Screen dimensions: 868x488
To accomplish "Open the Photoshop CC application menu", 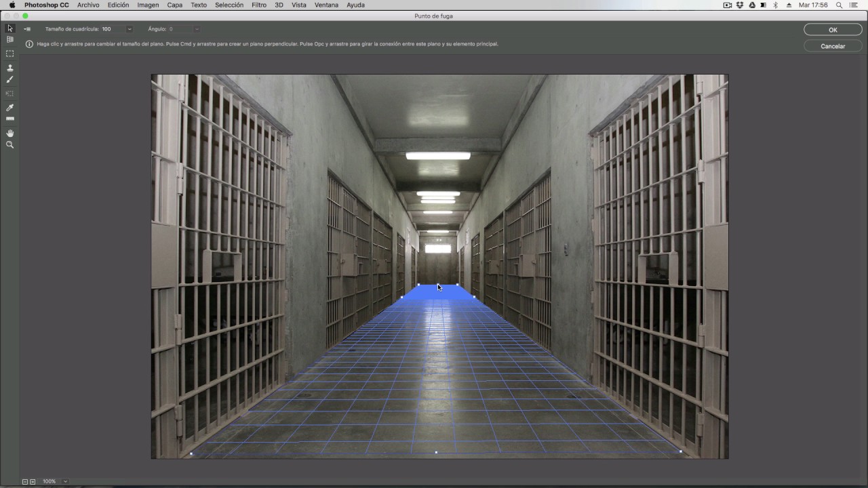I will click(x=47, y=5).
